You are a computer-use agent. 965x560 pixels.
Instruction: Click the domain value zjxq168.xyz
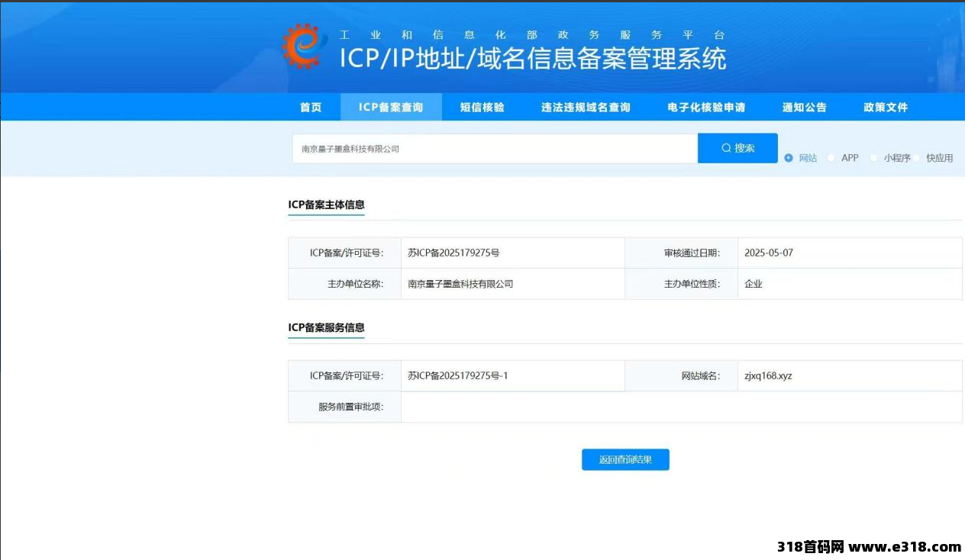768,375
